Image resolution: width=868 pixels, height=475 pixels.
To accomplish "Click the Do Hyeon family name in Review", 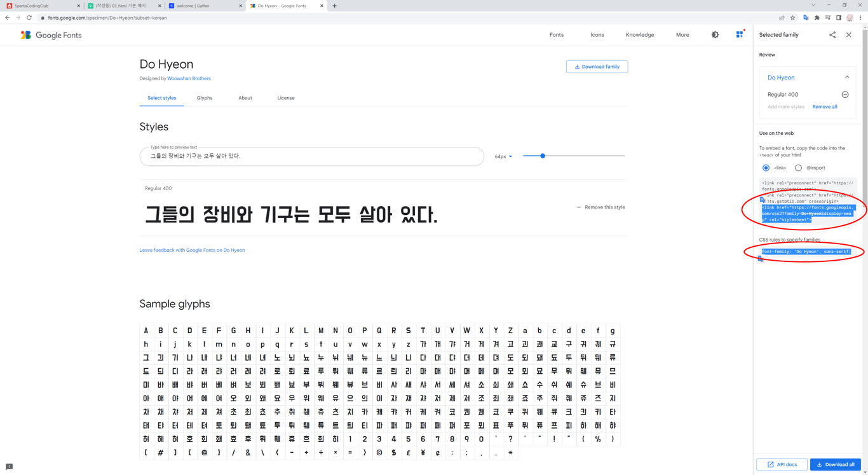I will coord(781,78).
